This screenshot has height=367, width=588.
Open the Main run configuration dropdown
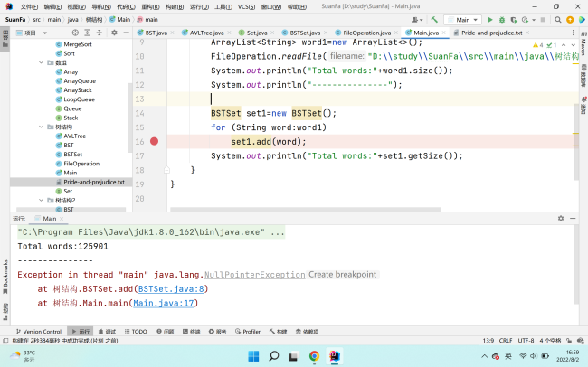coord(462,19)
